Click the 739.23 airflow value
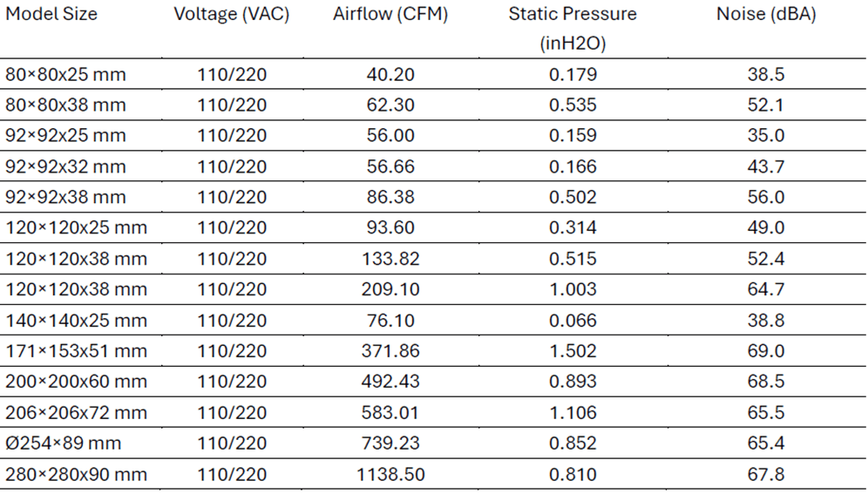Viewport: 868px width, 494px height. click(x=390, y=443)
